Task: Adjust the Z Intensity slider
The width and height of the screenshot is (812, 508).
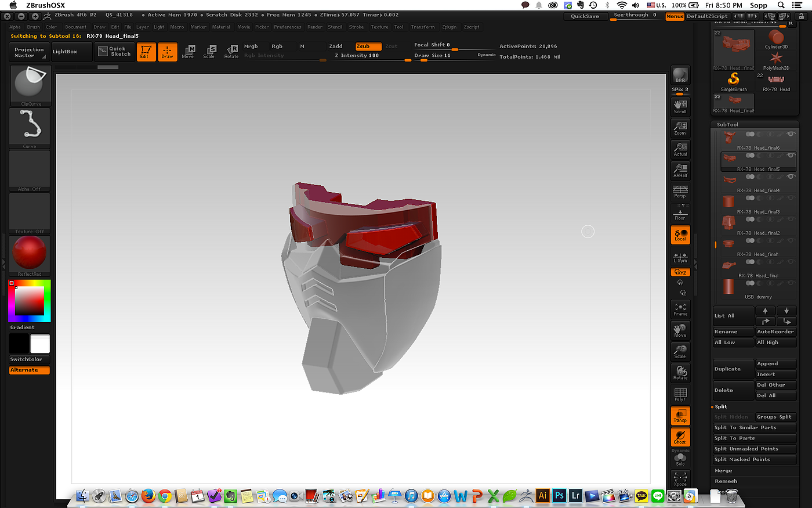Action: 372,56
